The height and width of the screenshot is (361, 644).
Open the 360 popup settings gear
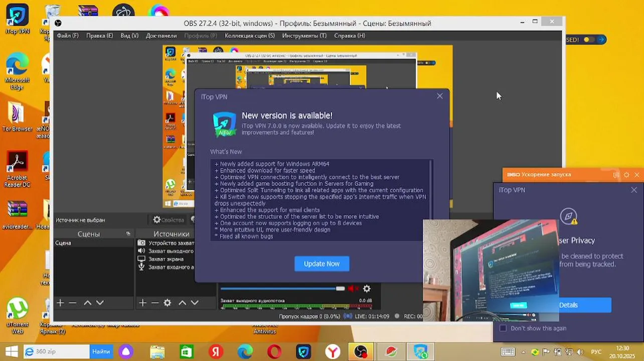tap(626, 175)
